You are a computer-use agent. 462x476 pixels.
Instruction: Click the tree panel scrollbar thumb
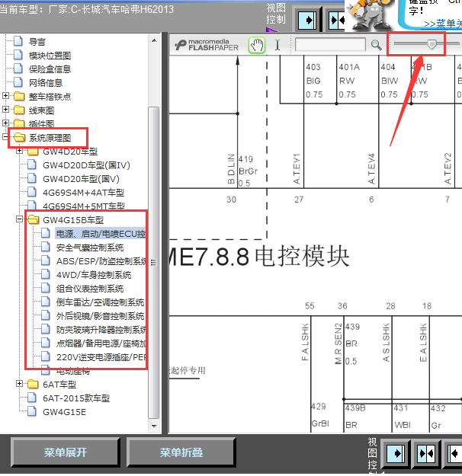(154, 263)
